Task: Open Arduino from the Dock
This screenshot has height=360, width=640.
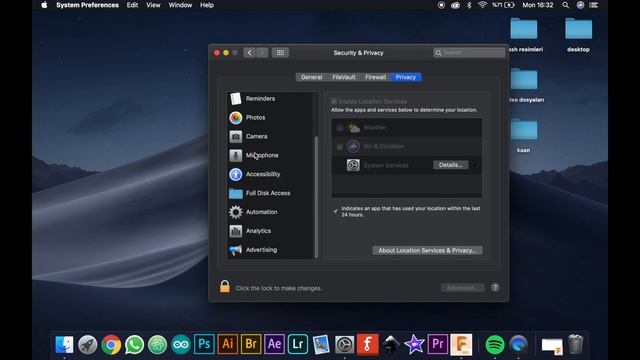Action: tap(181, 344)
